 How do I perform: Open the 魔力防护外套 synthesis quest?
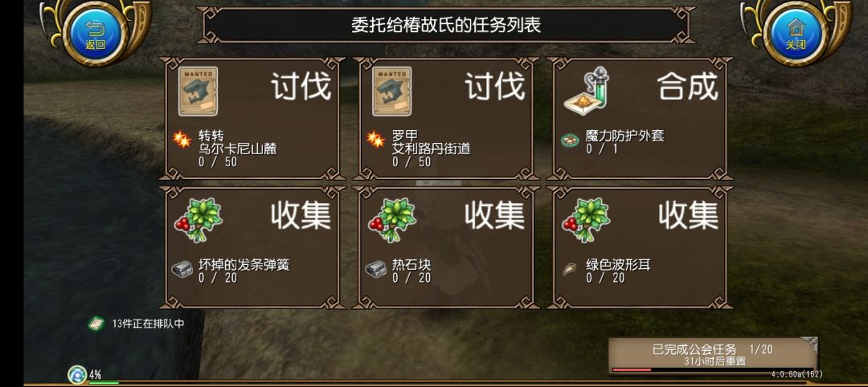coord(640,118)
